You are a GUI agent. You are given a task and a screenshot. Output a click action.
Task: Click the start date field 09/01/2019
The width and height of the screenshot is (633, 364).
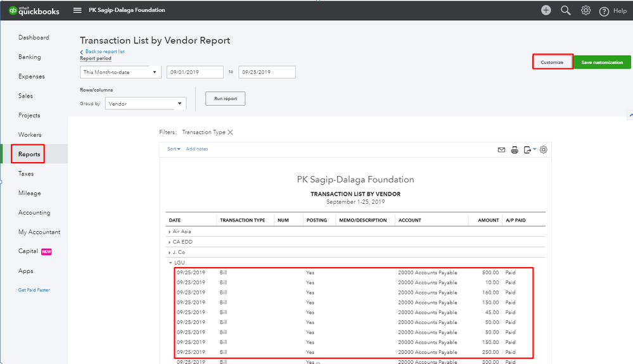pos(195,72)
